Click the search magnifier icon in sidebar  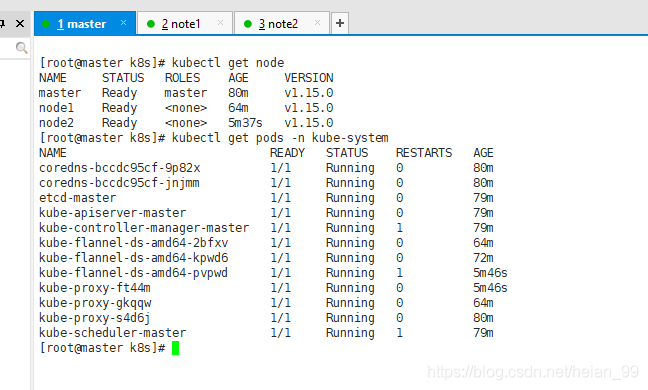[x=21, y=48]
